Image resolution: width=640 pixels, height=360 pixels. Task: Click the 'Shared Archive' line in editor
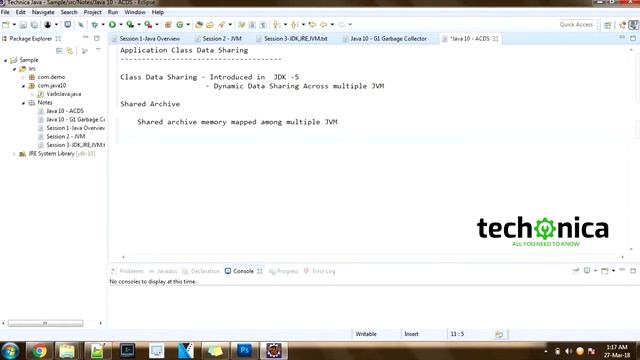[150, 104]
